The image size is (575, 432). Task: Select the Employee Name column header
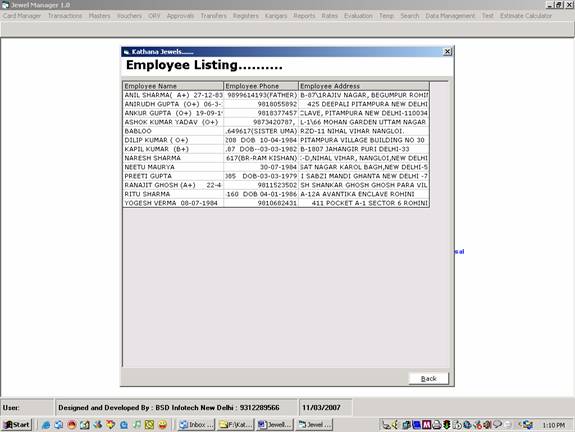click(173, 86)
